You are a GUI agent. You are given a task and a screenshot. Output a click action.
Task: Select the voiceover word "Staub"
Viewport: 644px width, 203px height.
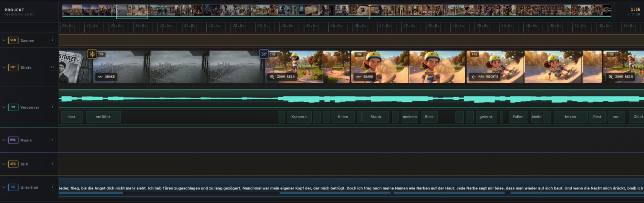(376, 117)
